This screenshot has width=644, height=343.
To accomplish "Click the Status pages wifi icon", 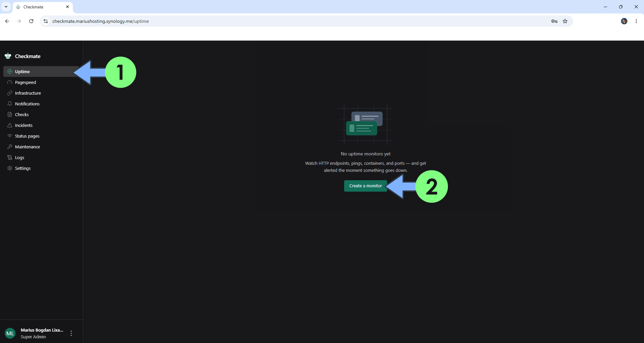I will [10, 136].
